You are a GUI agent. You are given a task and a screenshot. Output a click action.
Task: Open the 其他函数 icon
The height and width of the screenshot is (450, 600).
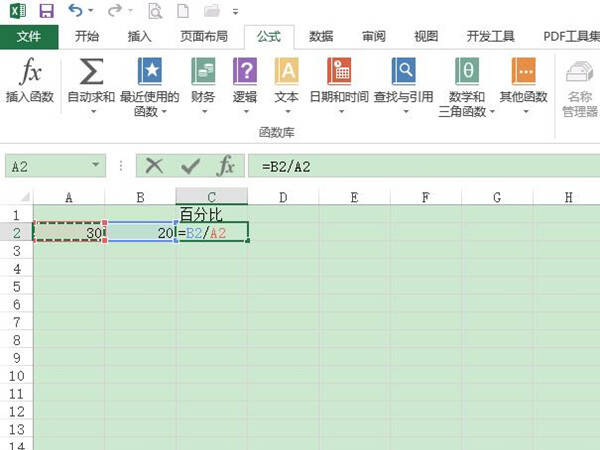(523, 71)
